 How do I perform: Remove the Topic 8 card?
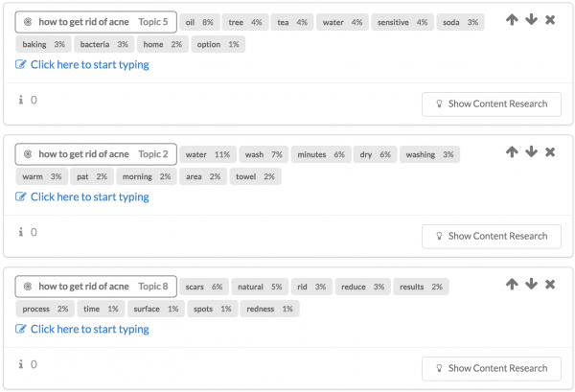click(550, 285)
